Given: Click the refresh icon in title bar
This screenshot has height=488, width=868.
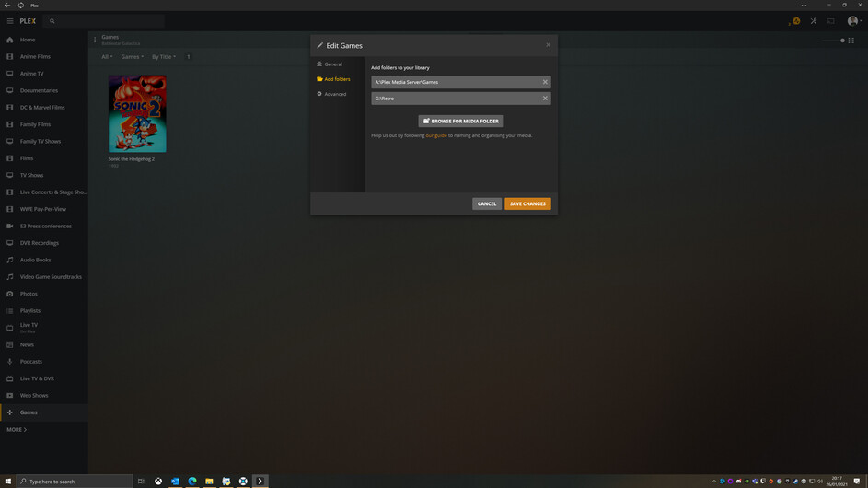Looking at the screenshot, I should point(21,5).
